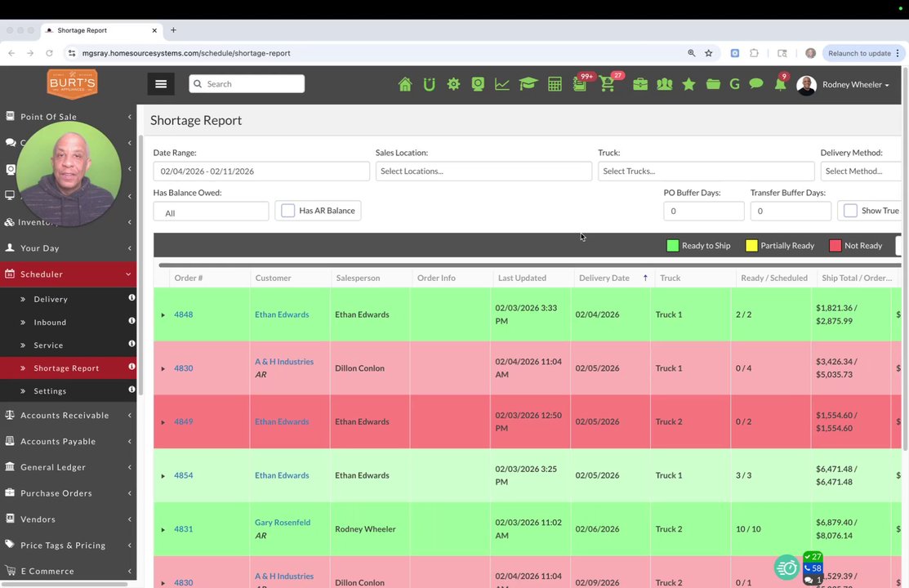Click the webcam icon in top toolbar

click(478, 85)
